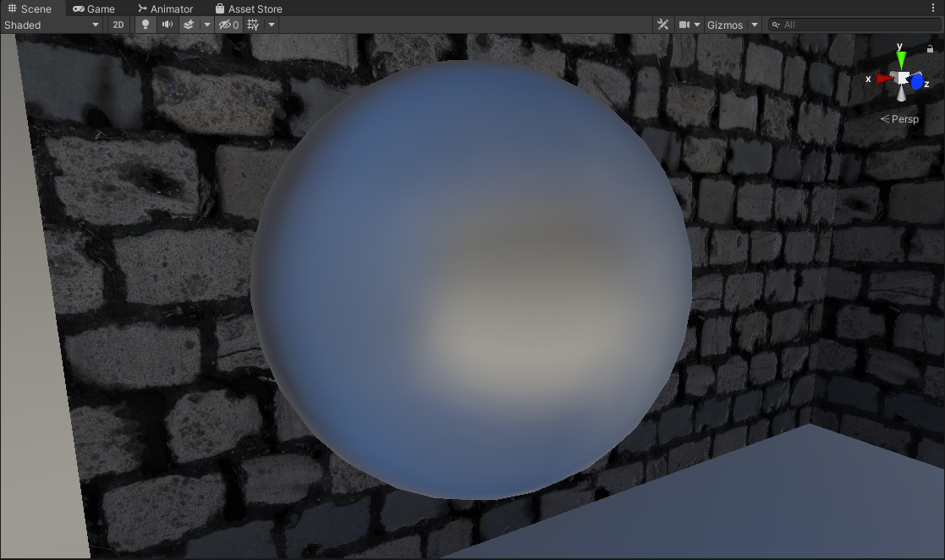Viewport: 945px width, 560px height.
Task: Open the component editor tools wrench icon
Action: pyautogui.click(x=662, y=25)
